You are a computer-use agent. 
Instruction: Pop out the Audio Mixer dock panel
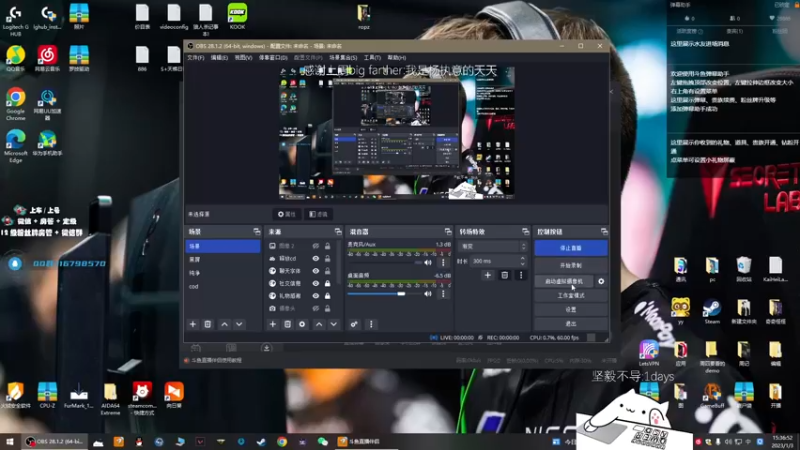coord(448,232)
